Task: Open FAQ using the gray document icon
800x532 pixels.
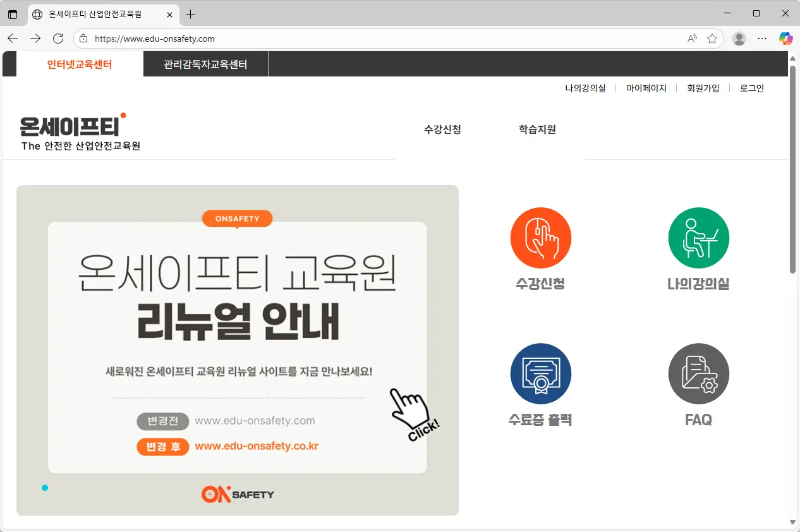Action: pyautogui.click(x=698, y=373)
